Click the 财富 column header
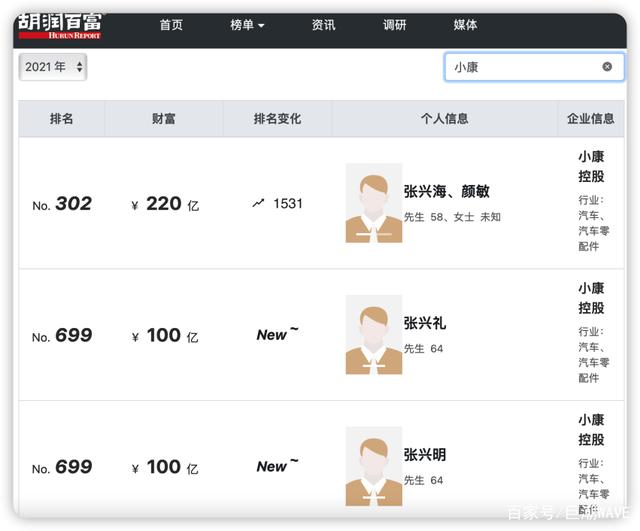Viewport: 640px width, 531px height. pyautogui.click(x=164, y=119)
